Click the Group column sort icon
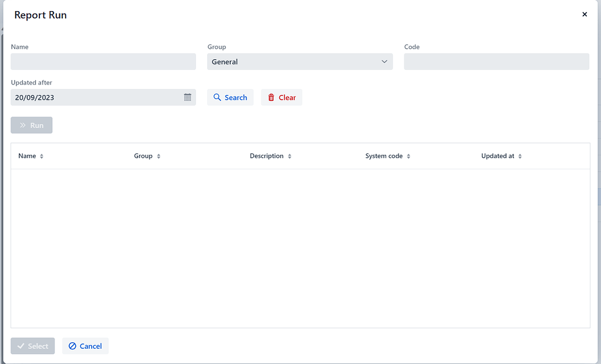This screenshot has width=601, height=364. [x=158, y=157]
